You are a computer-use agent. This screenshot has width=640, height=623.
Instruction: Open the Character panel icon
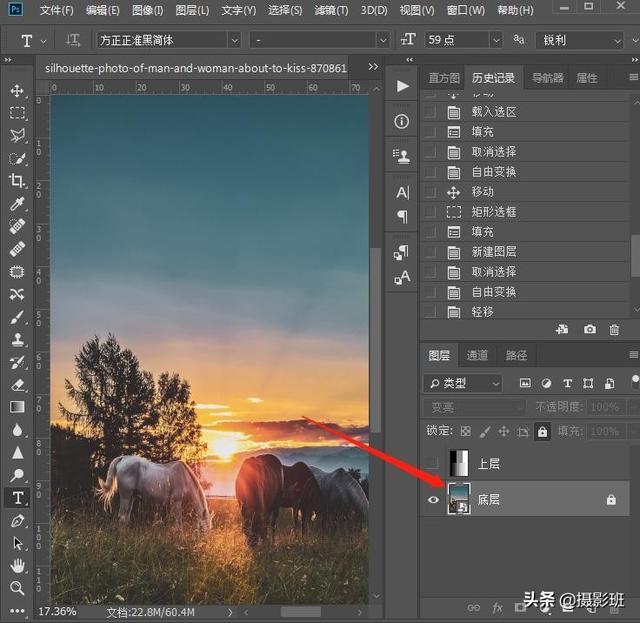click(402, 192)
